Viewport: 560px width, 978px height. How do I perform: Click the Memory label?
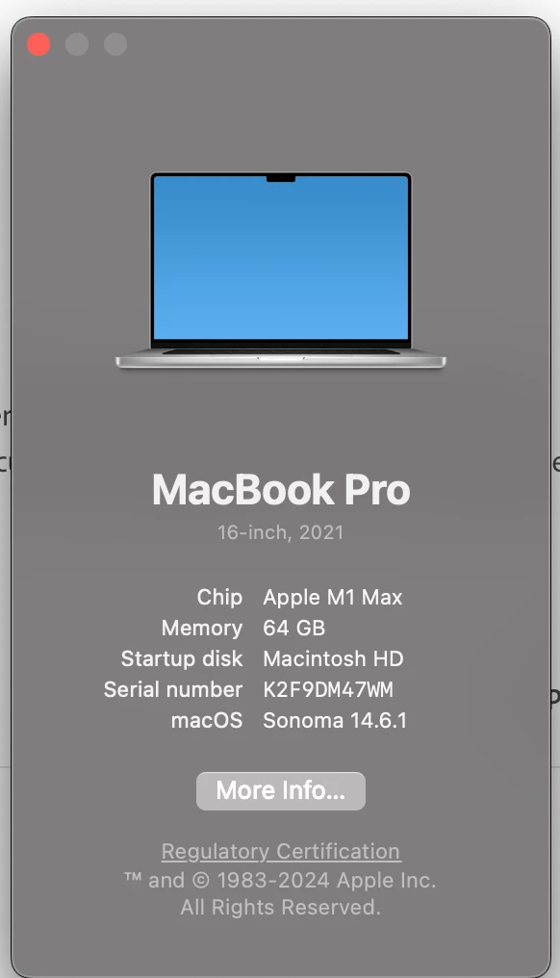[202, 628]
